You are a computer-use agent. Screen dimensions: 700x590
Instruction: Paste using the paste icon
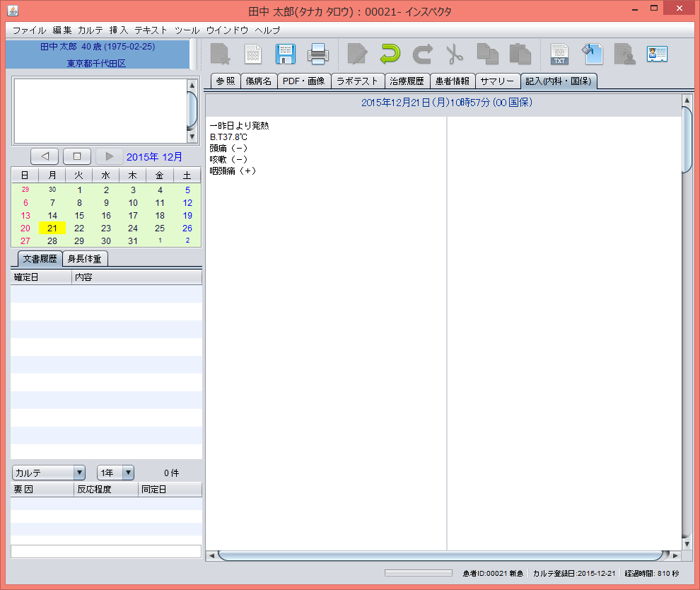[520, 54]
